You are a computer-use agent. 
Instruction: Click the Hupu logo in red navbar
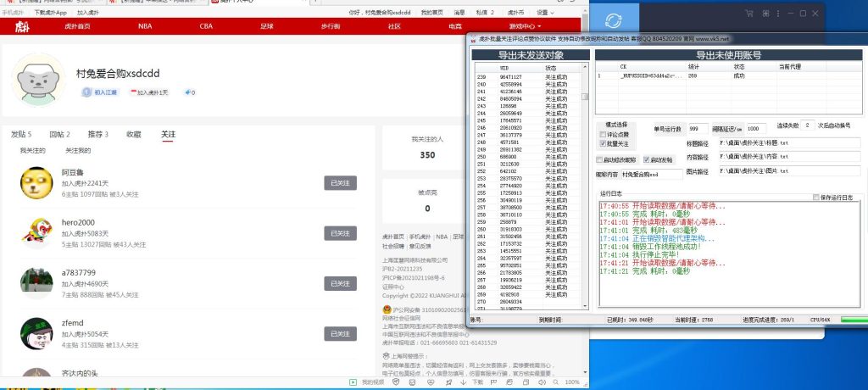[x=22, y=27]
